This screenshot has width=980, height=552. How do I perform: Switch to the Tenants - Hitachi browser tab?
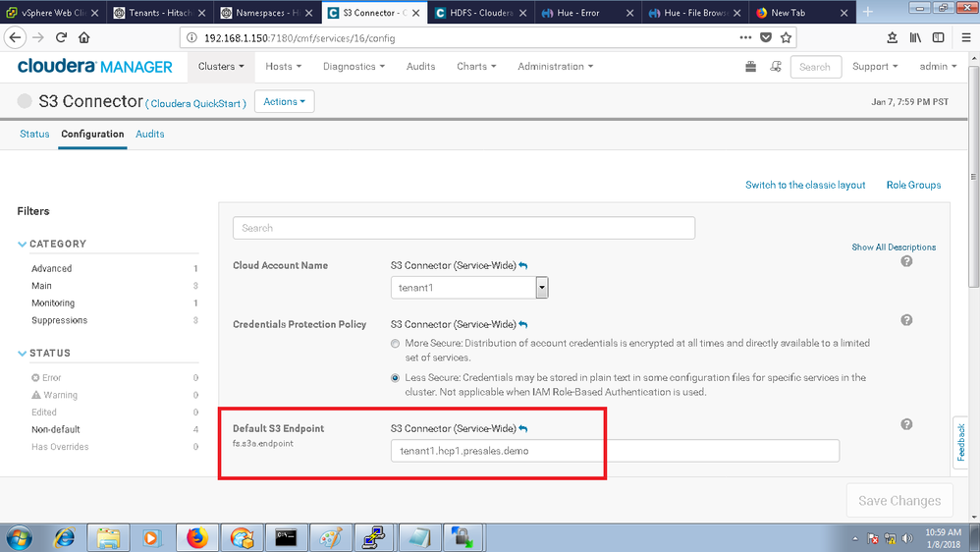pyautogui.click(x=160, y=13)
